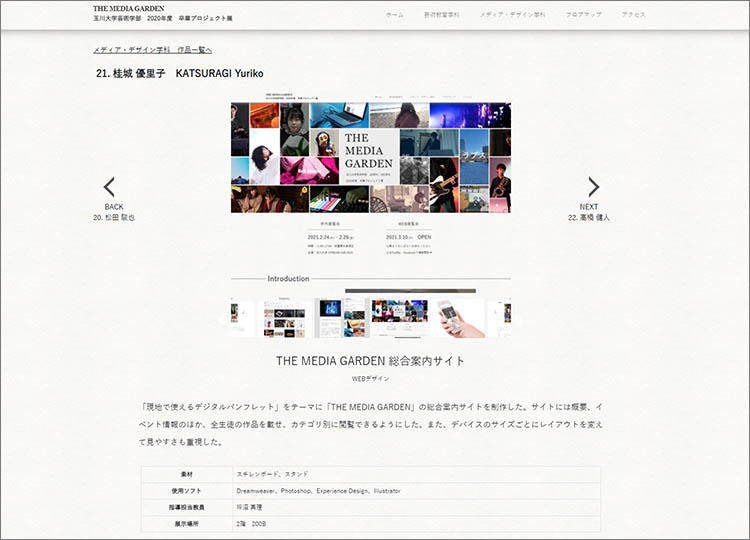Open アクセス in the top navigation
This screenshot has width=750, height=540.
click(x=634, y=15)
